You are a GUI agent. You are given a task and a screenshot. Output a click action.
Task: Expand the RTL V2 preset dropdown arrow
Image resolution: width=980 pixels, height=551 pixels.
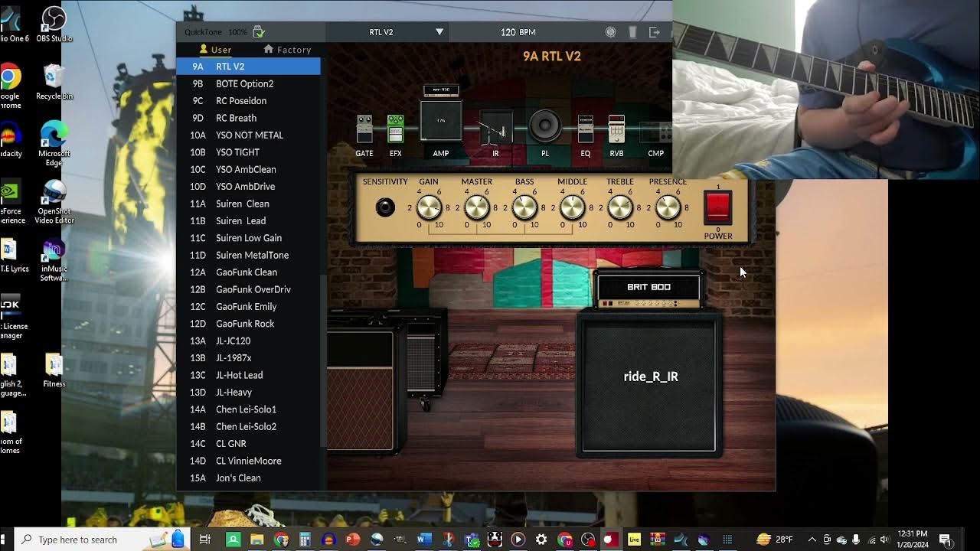pos(439,32)
